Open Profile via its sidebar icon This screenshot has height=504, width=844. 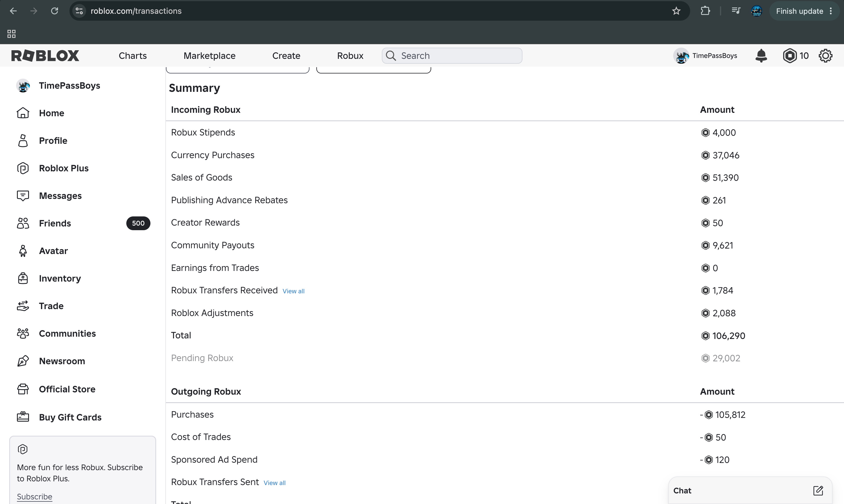[x=23, y=141]
